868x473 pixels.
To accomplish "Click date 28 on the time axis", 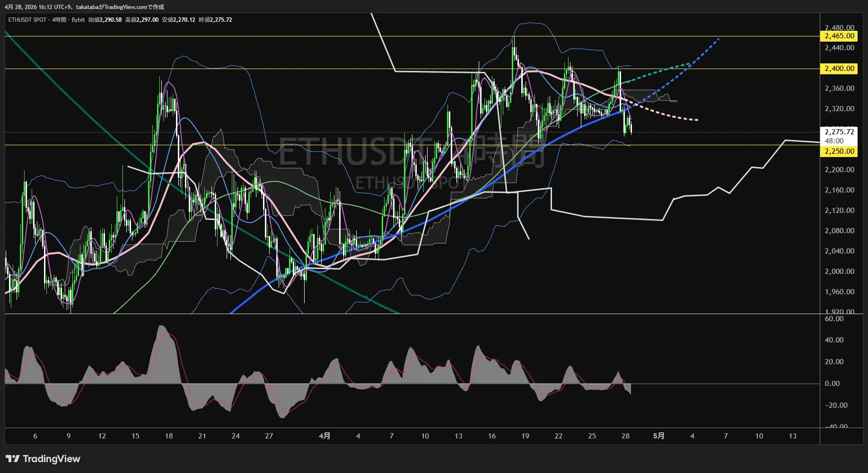I will [625, 436].
